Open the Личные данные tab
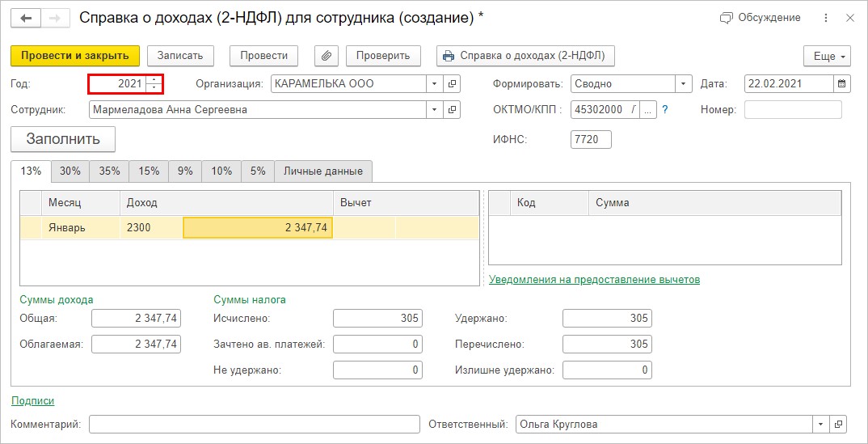The width and height of the screenshot is (868, 444). pos(323,171)
